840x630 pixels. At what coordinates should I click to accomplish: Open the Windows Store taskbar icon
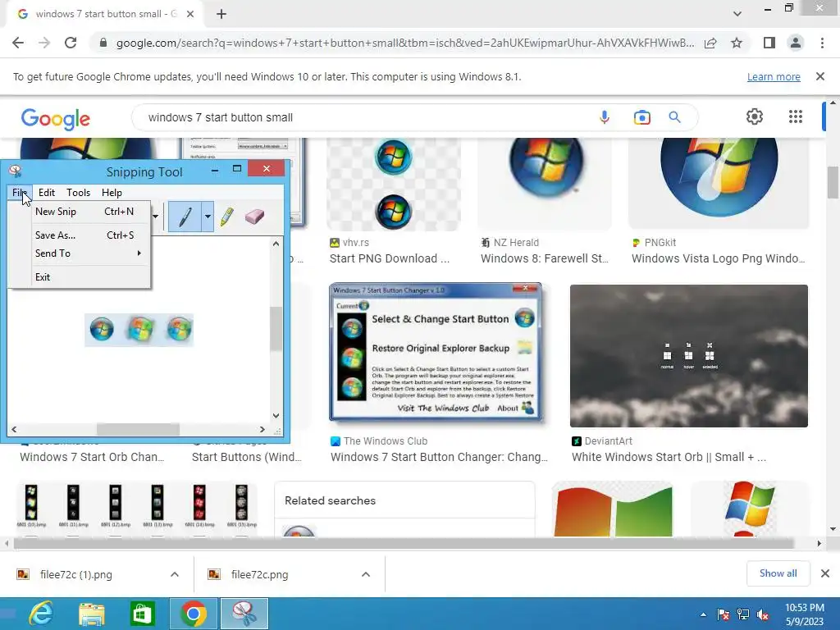tap(142, 614)
